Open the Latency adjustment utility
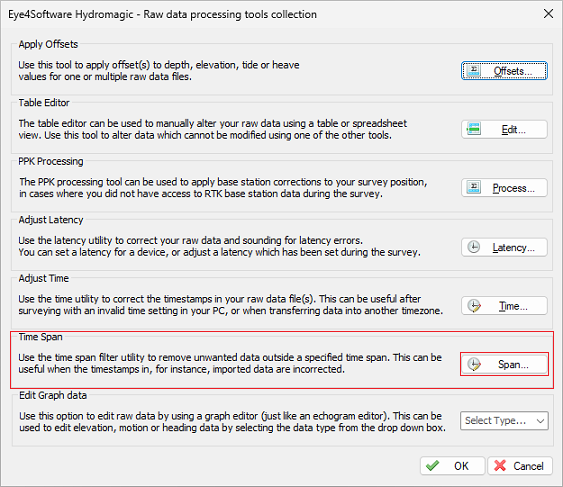This screenshot has width=563, height=487. [x=504, y=247]
